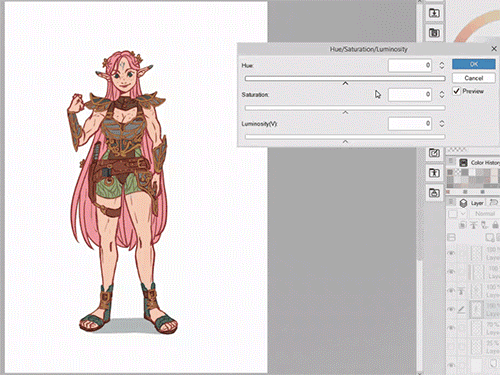Toggle the lock layer icon
This screenshot has width=500, height=375.
(x=495, y=225)
